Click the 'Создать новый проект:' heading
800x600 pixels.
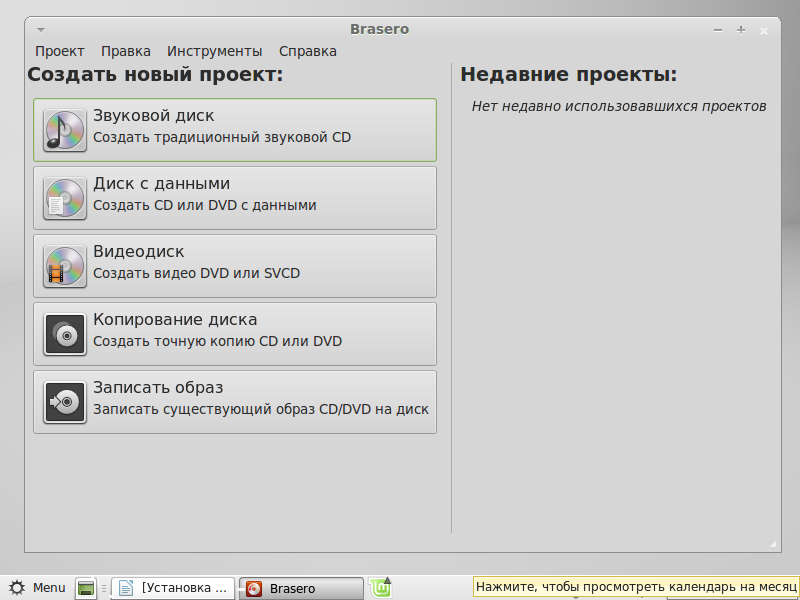[x=155, y=74]
